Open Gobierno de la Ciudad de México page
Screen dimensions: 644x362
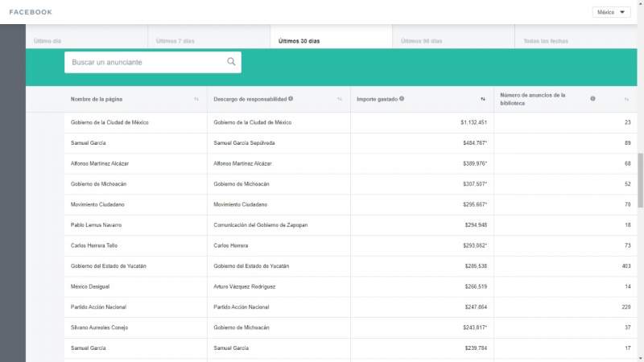109,122
